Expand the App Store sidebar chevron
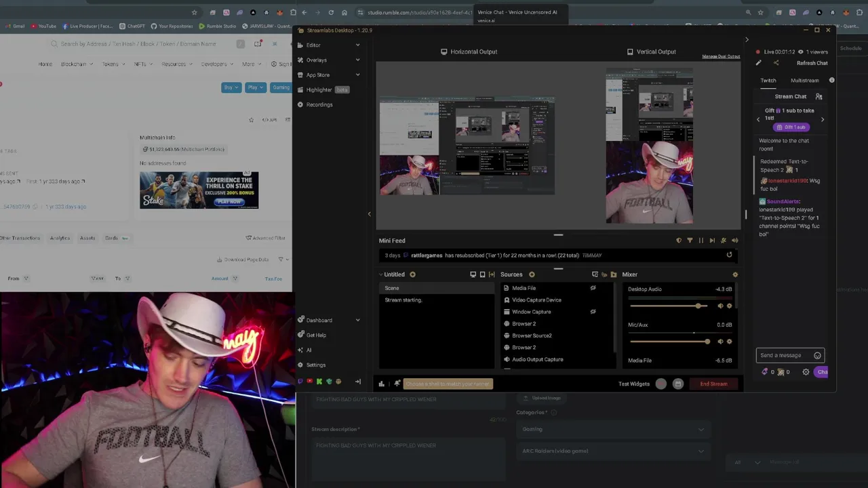The width and height of the screenshot is (868, 488). [x=357, y=75]
